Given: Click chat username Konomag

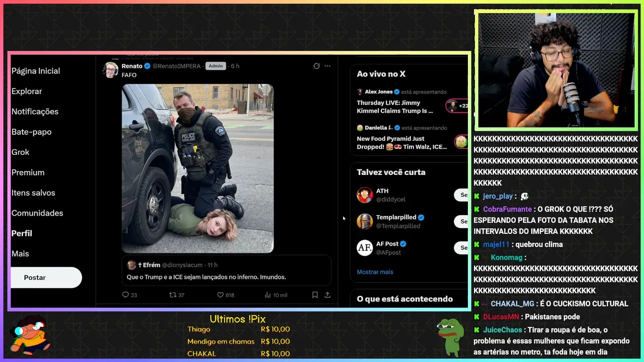Looking at the screenshot, I should [x=507, y=257].
